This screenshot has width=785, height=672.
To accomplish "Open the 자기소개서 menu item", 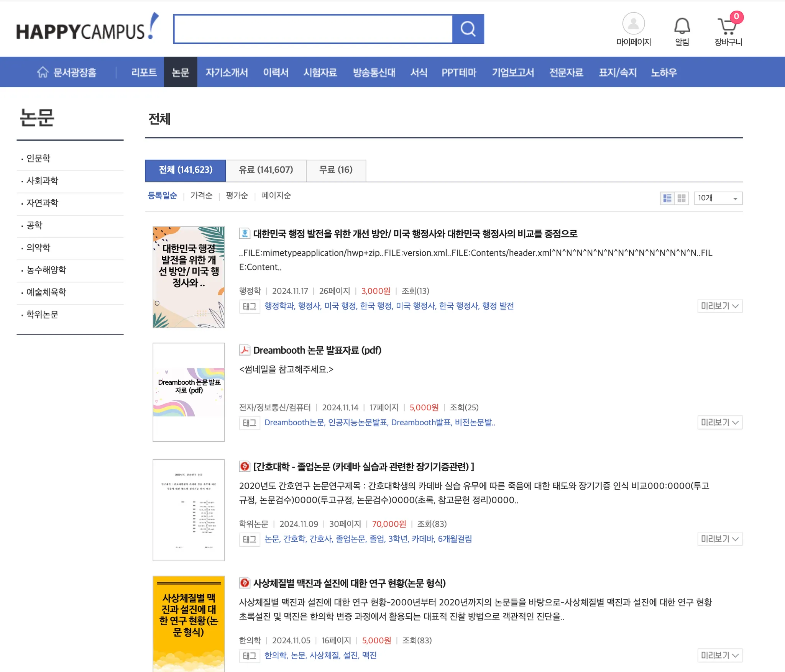I will pos(227,72).
